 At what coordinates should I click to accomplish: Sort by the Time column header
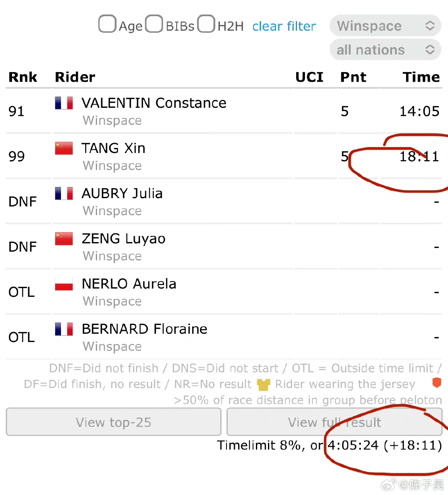(x=421, y=77)
